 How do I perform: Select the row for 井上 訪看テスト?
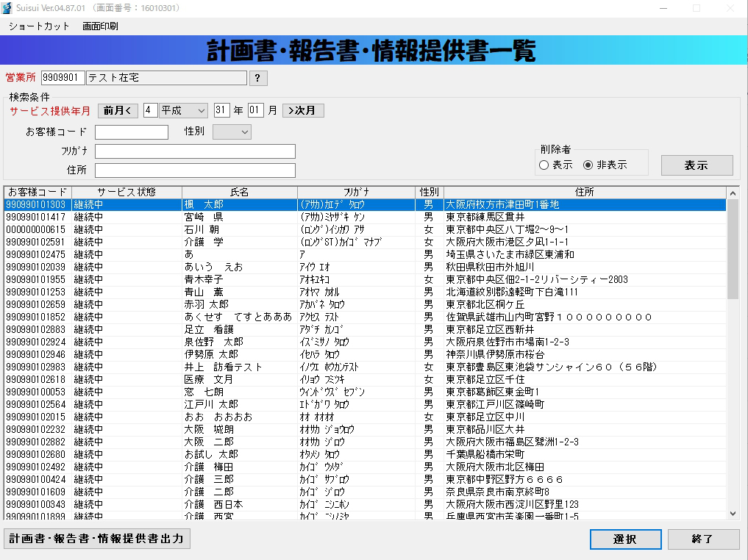[365, 367]
